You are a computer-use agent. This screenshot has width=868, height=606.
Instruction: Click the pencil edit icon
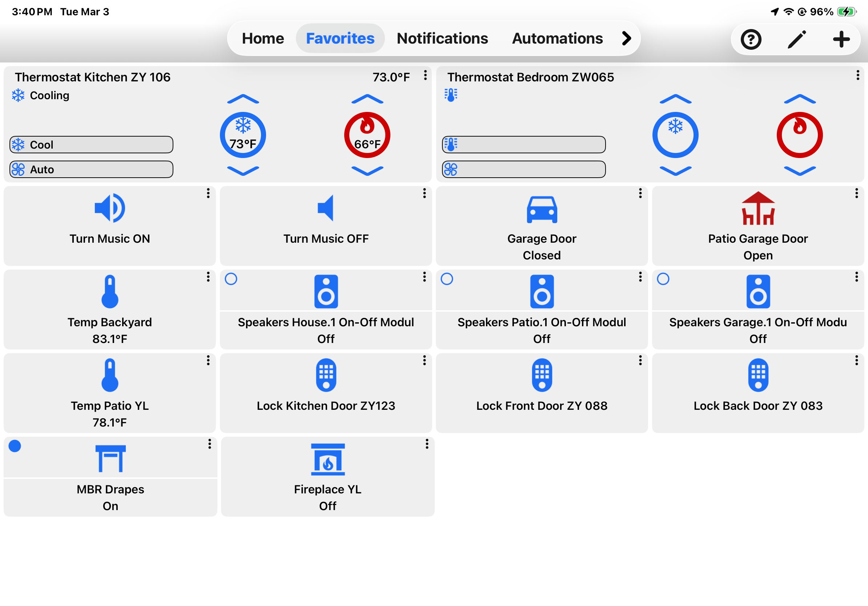point(796,39)
